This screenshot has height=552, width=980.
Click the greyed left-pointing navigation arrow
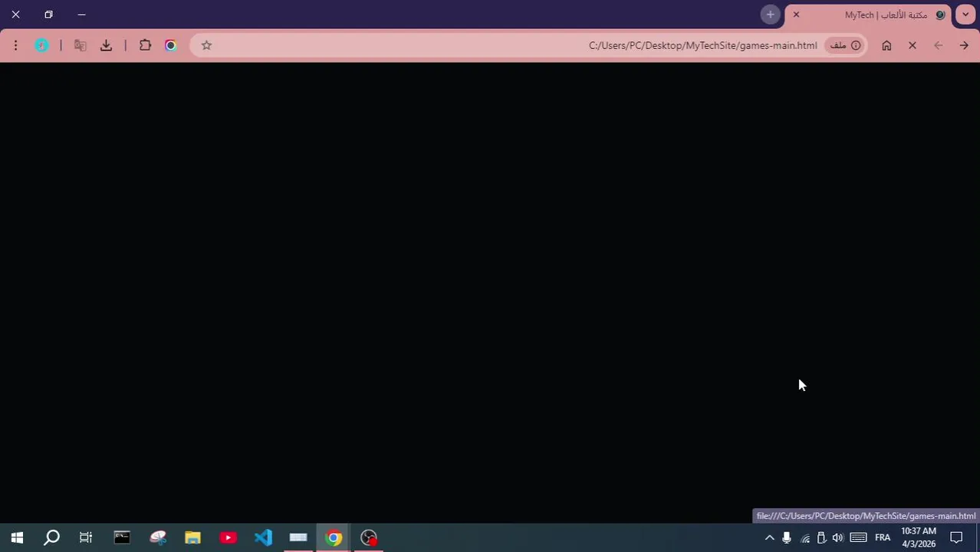(x=938, y=45)
